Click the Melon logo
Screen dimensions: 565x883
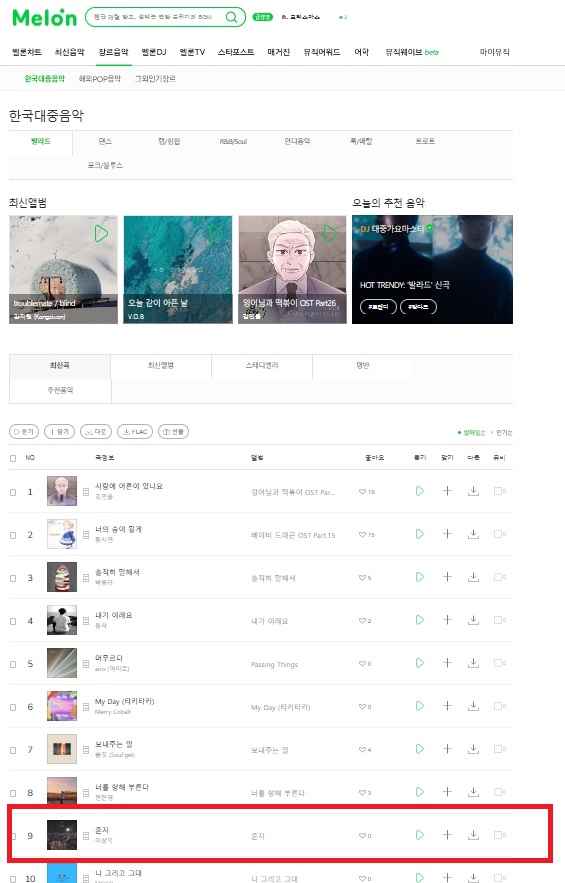point(44,17)
